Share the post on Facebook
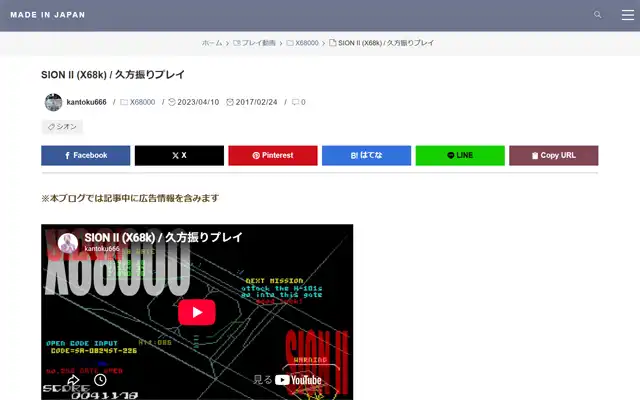 (x=86, y=156)
